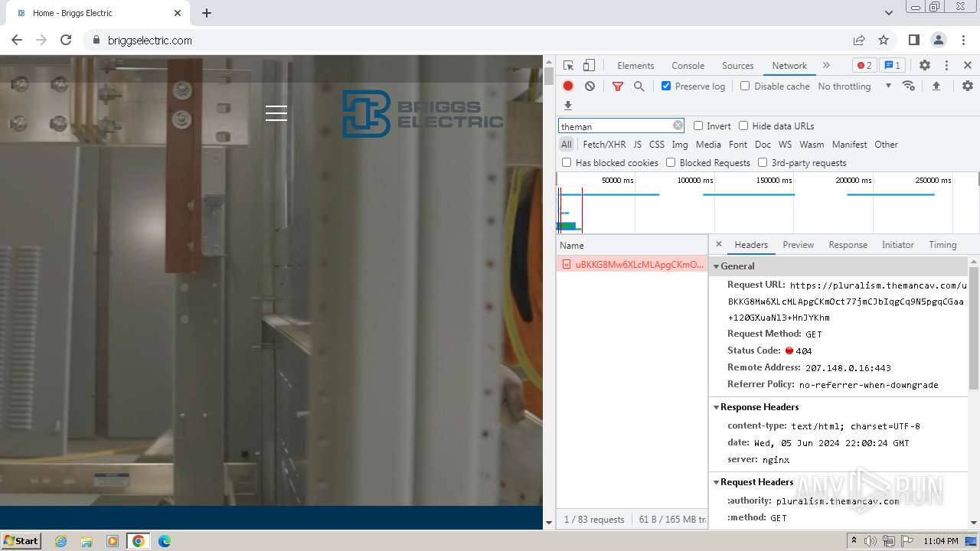Switch to the Console panel

pyautogui.click(x=688, y=66)
